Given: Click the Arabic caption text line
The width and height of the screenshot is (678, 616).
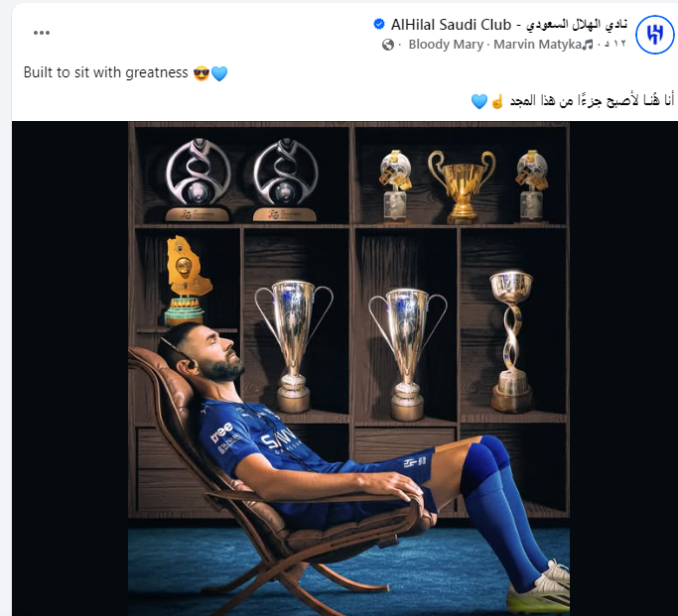Looking at the screenshot, I should pos(592,101).
